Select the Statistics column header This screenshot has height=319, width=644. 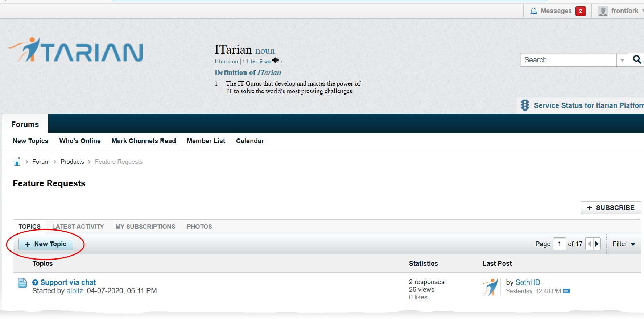(x=423, y=264)
